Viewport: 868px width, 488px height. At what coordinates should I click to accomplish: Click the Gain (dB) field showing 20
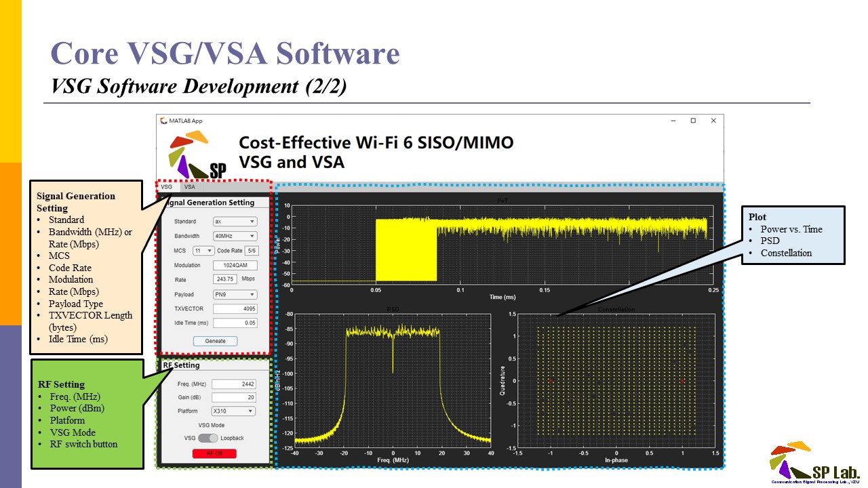[x=233, y=397]
